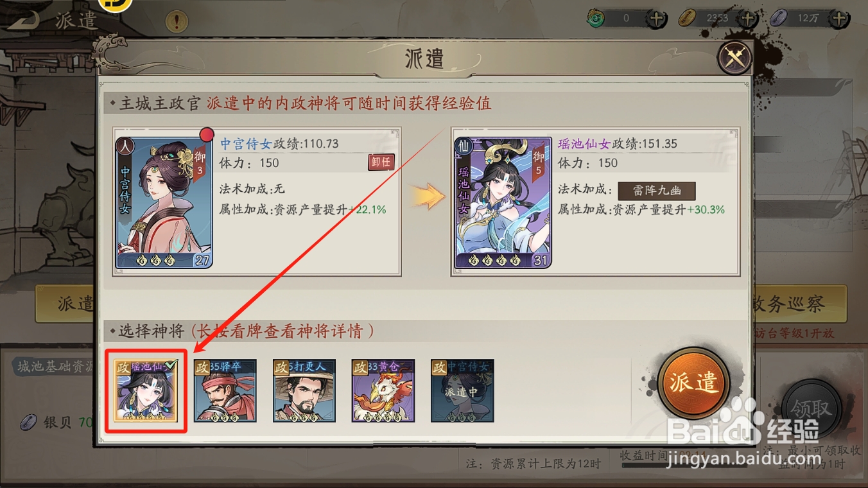Open the yellow exclamation info icon

[177, 22]
